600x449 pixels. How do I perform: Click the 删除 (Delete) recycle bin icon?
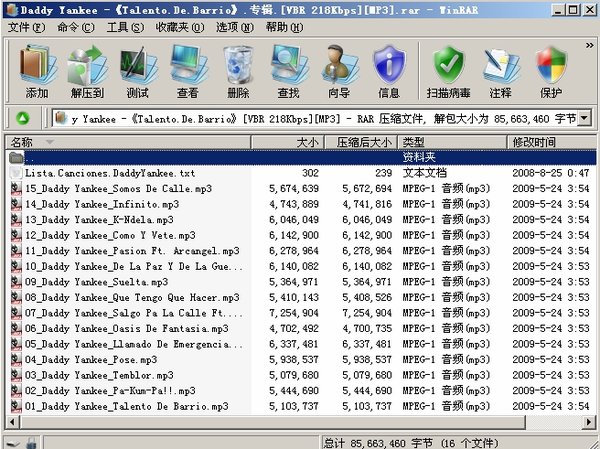click(x=238, y=64)
